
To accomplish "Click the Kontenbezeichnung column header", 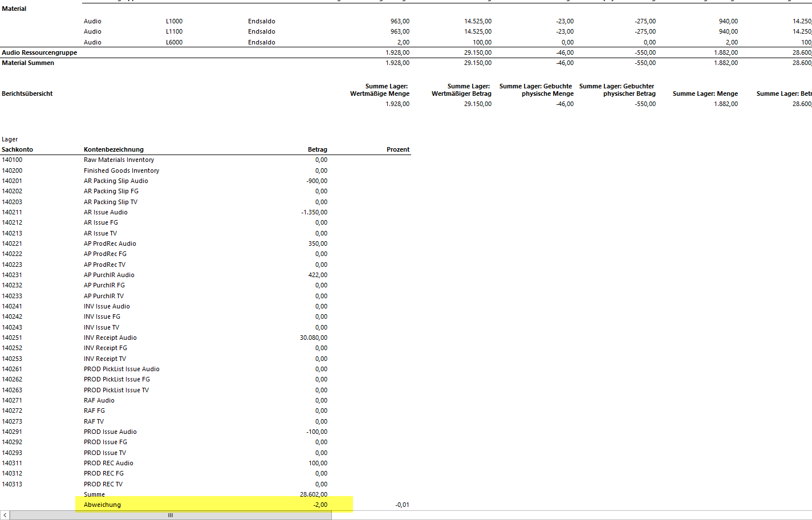I will point(113,149).
